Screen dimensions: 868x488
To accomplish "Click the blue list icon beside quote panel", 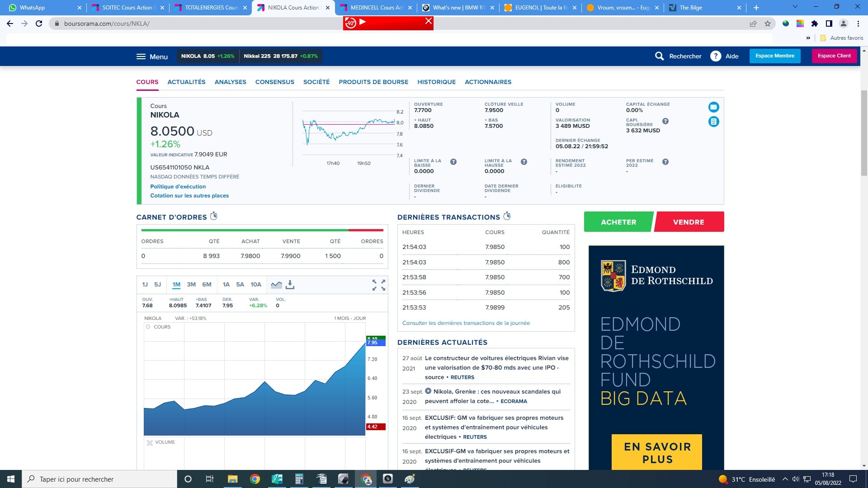I will click(713, 122).
